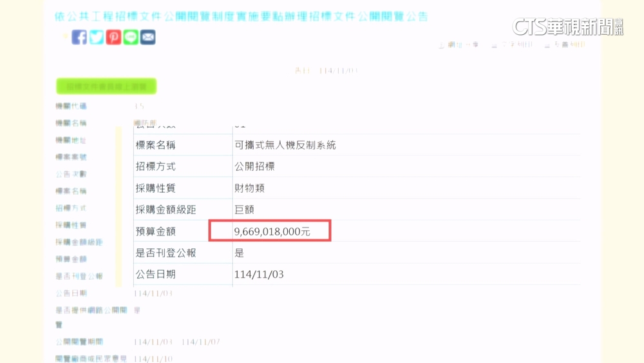This screenshot has height=363, width=644.
Task: Select the value 財物類
Action: [249, 188]
